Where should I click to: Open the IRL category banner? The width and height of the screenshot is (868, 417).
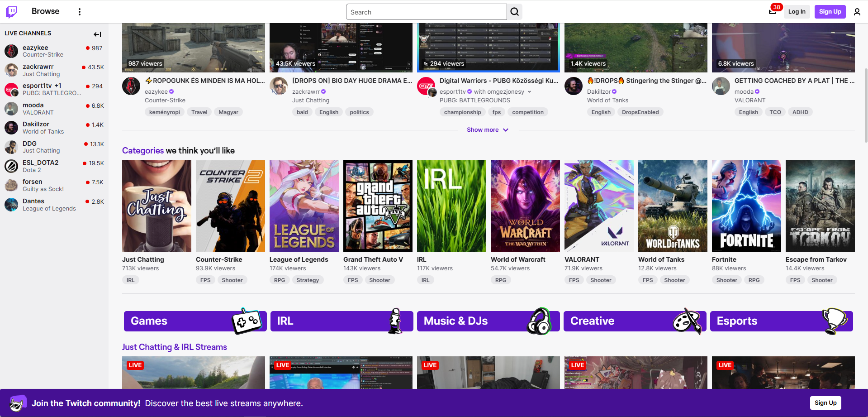pos(342,321)
